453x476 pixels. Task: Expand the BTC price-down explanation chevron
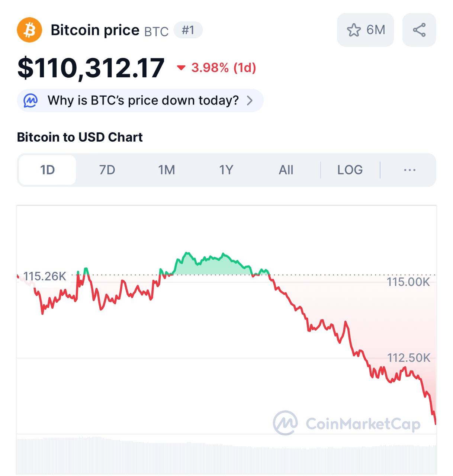click(250, 100)
